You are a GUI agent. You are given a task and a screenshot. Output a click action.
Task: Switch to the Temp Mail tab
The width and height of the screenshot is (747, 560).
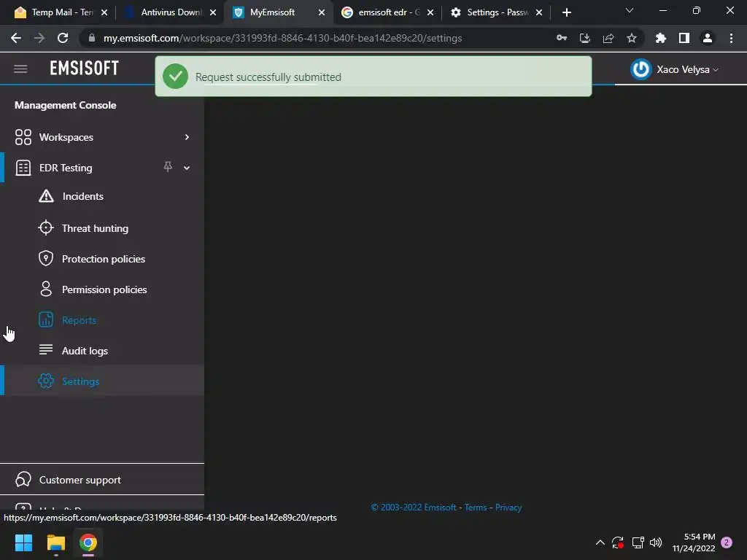(60, 12)
